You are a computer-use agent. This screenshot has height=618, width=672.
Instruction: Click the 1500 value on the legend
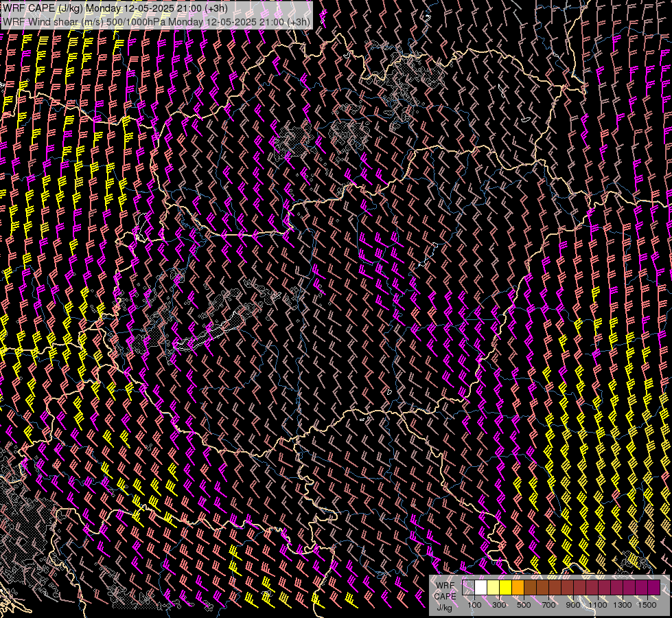[x=647, y=605]
